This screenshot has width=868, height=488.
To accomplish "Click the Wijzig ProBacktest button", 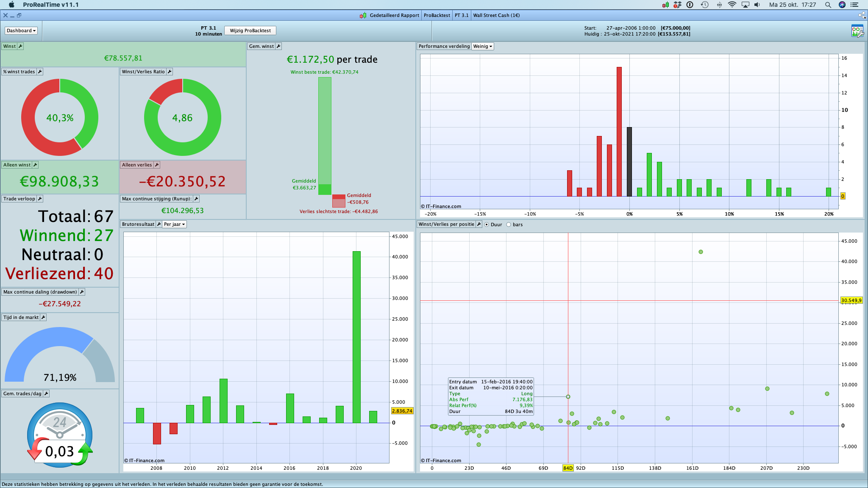I will (x=250, y=30).
